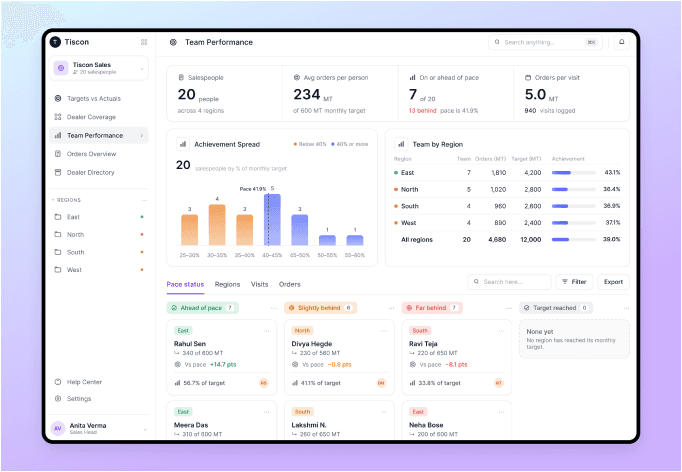Screen dimensions: 682x472
Task: Open the Divya Hegde card menu
Action: point(384,331)
